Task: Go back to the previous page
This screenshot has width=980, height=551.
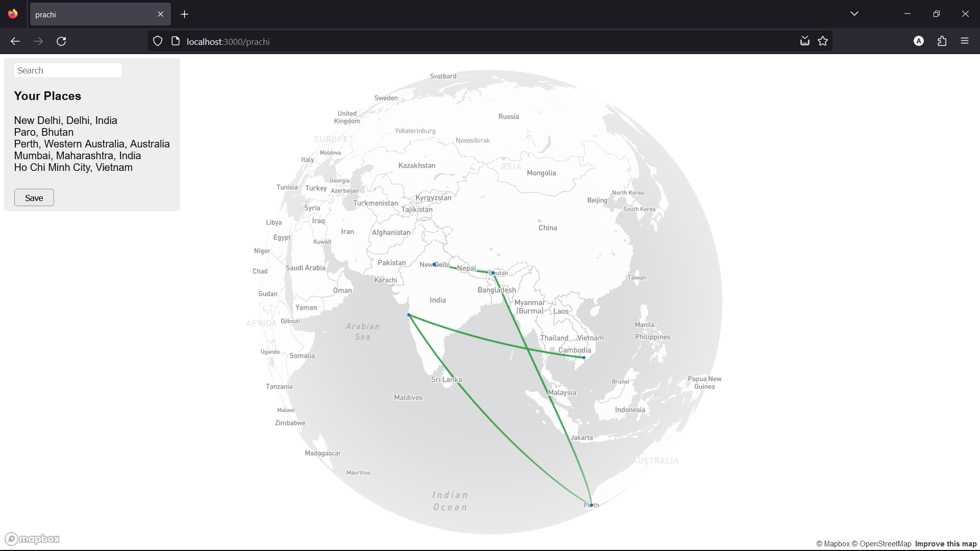Action: 15,41
